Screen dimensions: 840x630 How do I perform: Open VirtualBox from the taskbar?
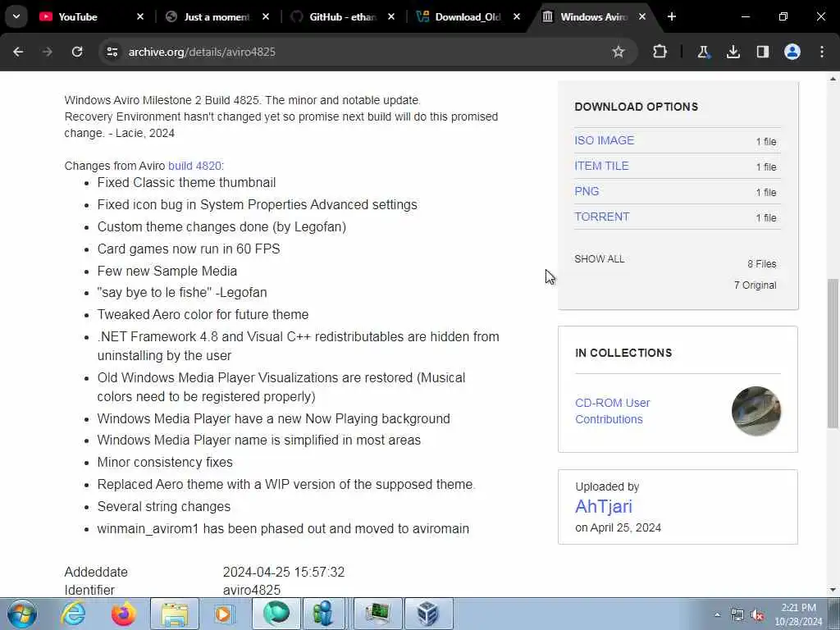tap(428, 614)
